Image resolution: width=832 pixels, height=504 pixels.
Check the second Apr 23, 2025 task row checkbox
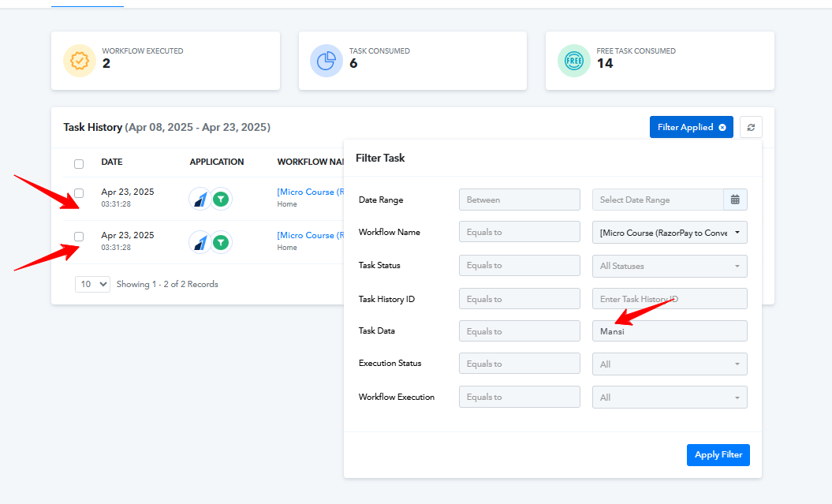[79, 237]
